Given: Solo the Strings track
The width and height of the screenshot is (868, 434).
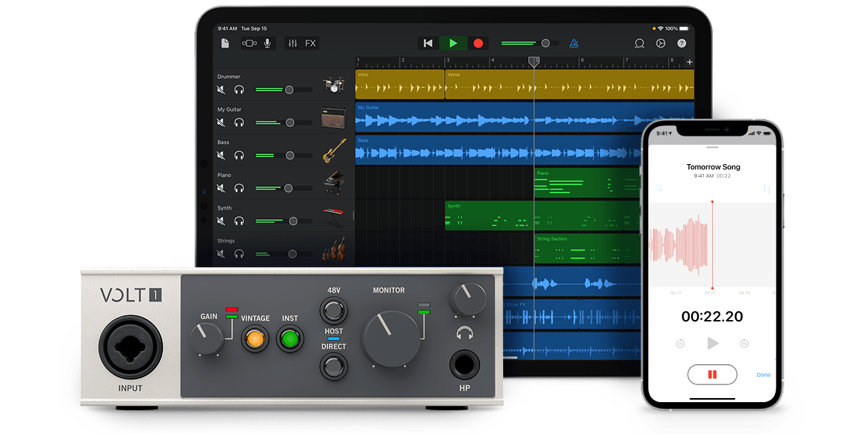Looking at the screenshot, I should point(239,254).
